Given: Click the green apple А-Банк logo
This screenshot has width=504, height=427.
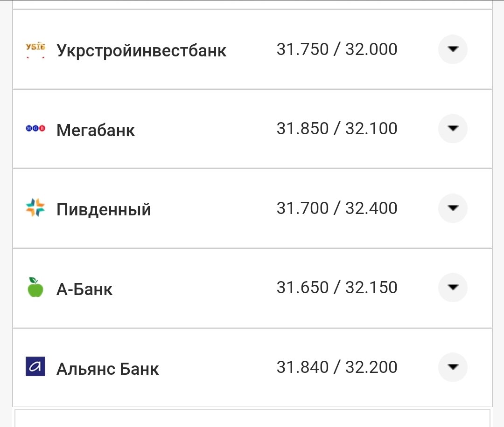Looking at the screenshot, I should 35,288.
